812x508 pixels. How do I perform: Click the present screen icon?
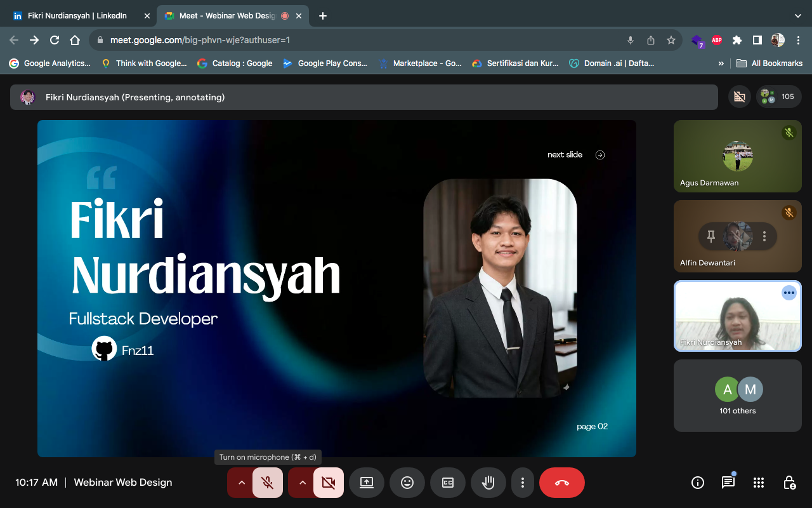tap(367, 483)
